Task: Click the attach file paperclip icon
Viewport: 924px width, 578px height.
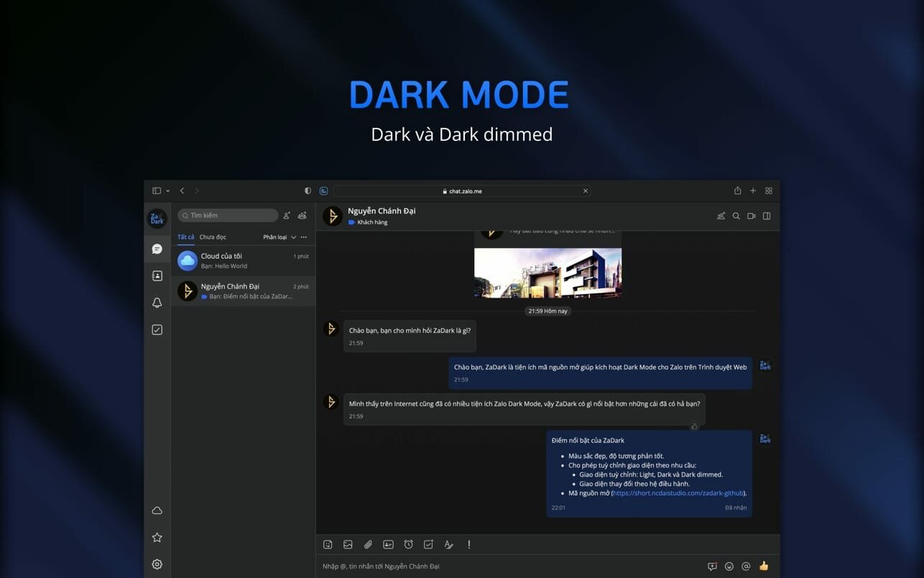Action: [x=368, y=545]
